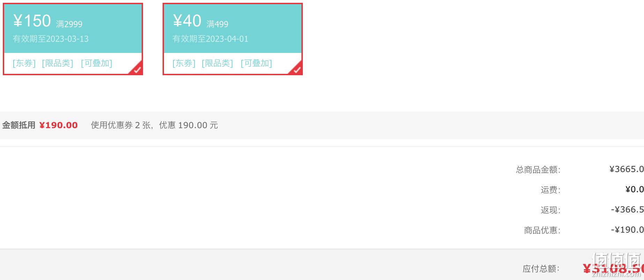This screenshot has width=644, height=280.
Task: Click the 金额抵用 ¥190.00 amount
Action: [x=58, y=125]
